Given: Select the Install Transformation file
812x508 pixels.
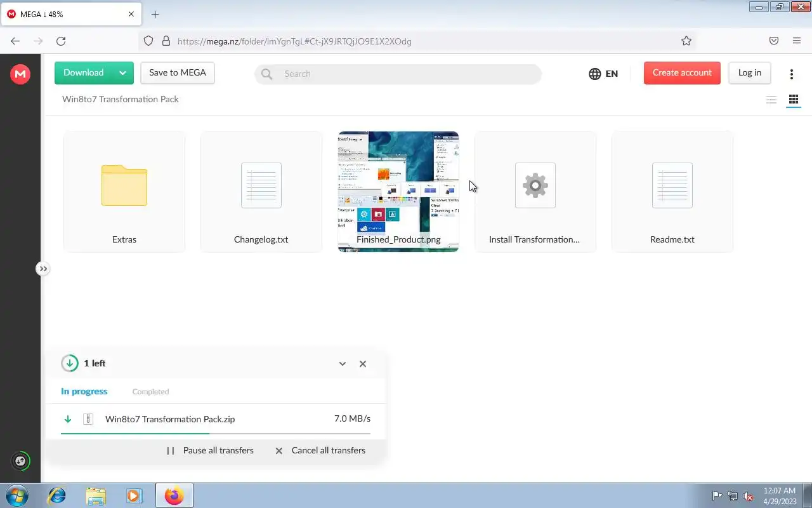Looking at the screenshot, I should pyautogui.click(x=535, y=192).
